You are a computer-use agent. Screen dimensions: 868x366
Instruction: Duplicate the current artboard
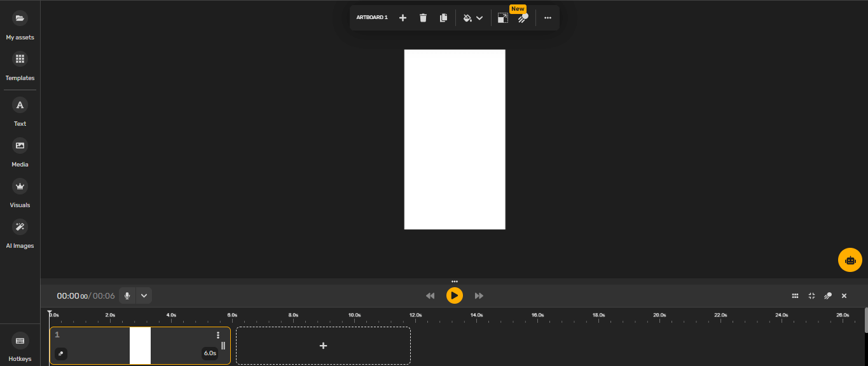tap(443, 17)
